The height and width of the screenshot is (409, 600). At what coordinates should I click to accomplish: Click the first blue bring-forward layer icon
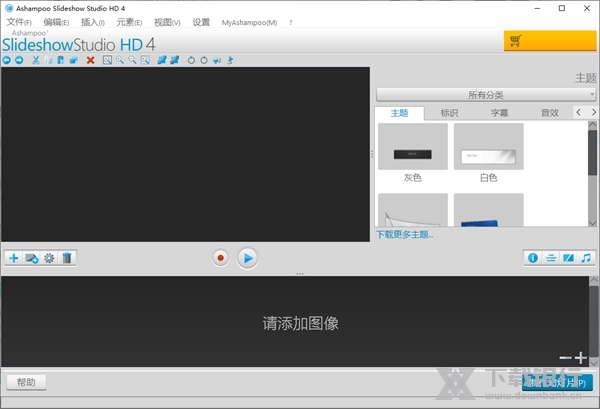pos(162,60)
